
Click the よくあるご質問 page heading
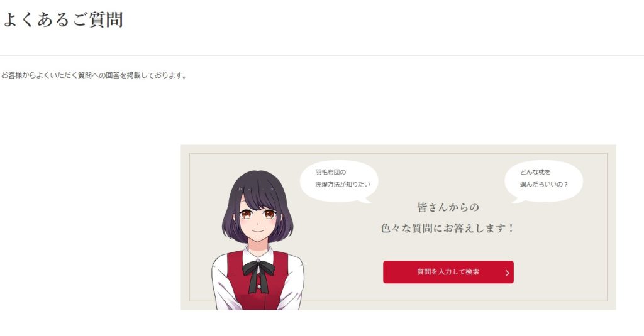pyautogui.click(x=63, y=19)
